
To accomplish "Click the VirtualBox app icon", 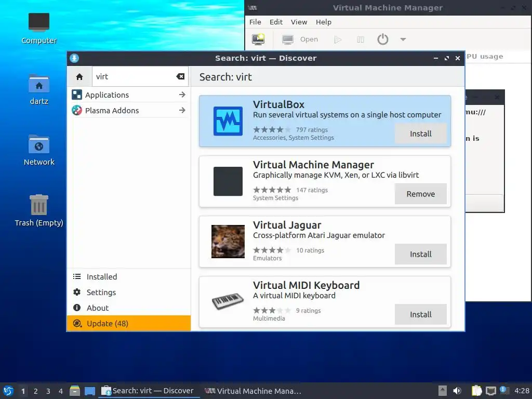I will point(228,121).
